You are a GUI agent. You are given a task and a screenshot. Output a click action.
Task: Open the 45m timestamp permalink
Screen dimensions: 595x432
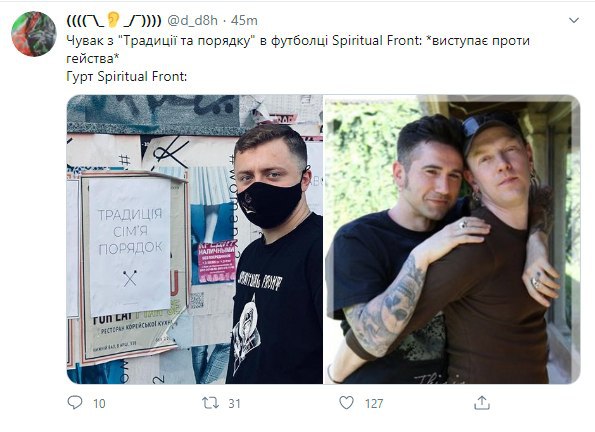[x=244, y=20]
